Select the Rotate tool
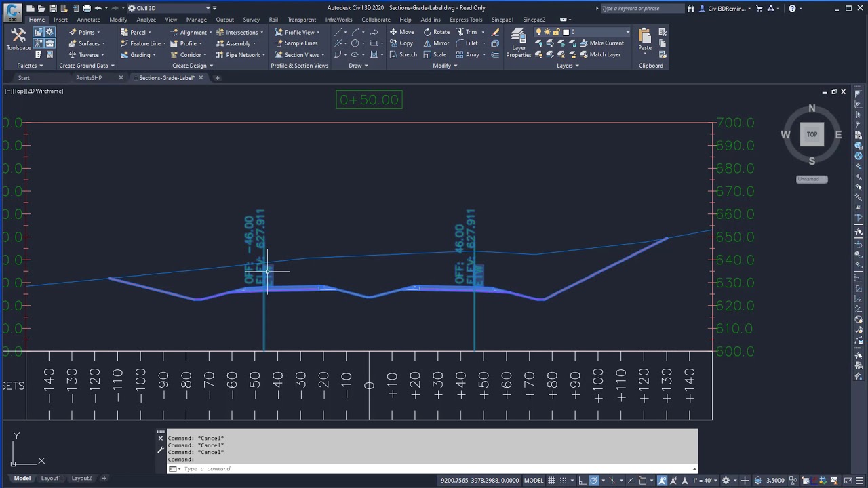The height and width of the screenshot is (488, 868). 436,32
